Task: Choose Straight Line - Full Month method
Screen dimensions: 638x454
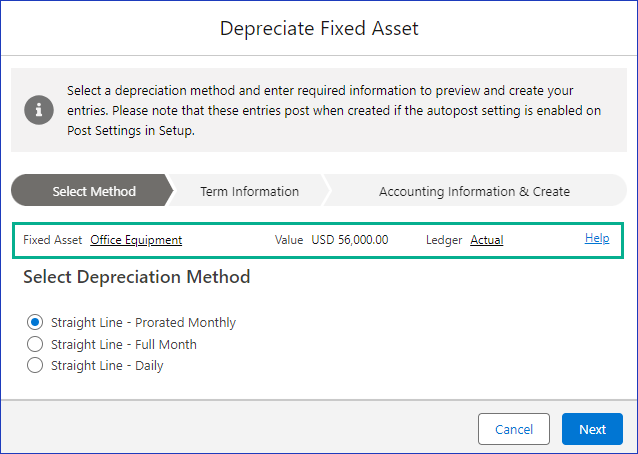Action: [35, 344]
